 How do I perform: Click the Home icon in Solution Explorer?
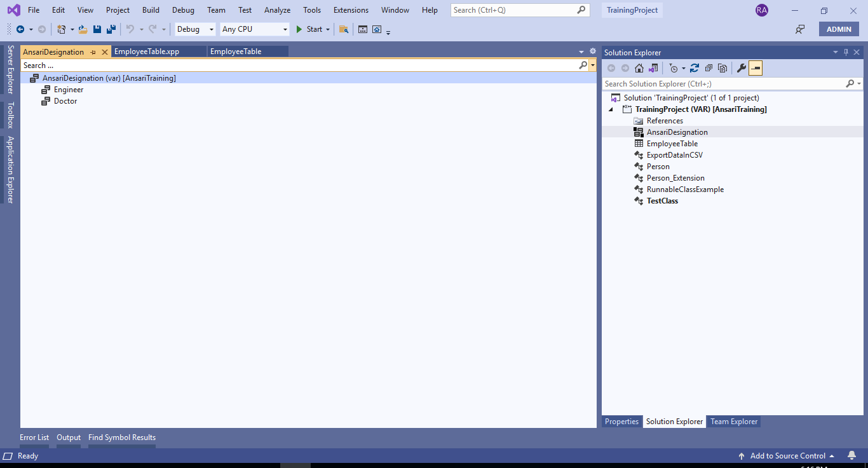(x=639, y=68)
